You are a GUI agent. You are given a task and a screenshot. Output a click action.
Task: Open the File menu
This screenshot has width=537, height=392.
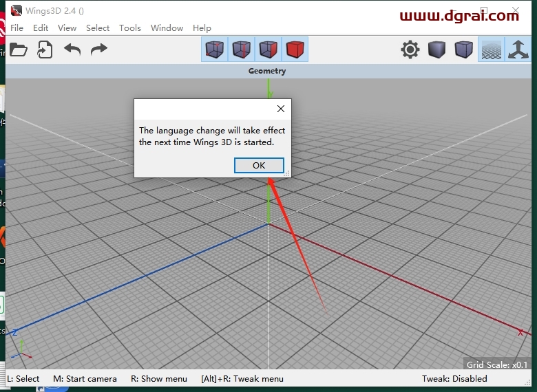coord(17,28)
